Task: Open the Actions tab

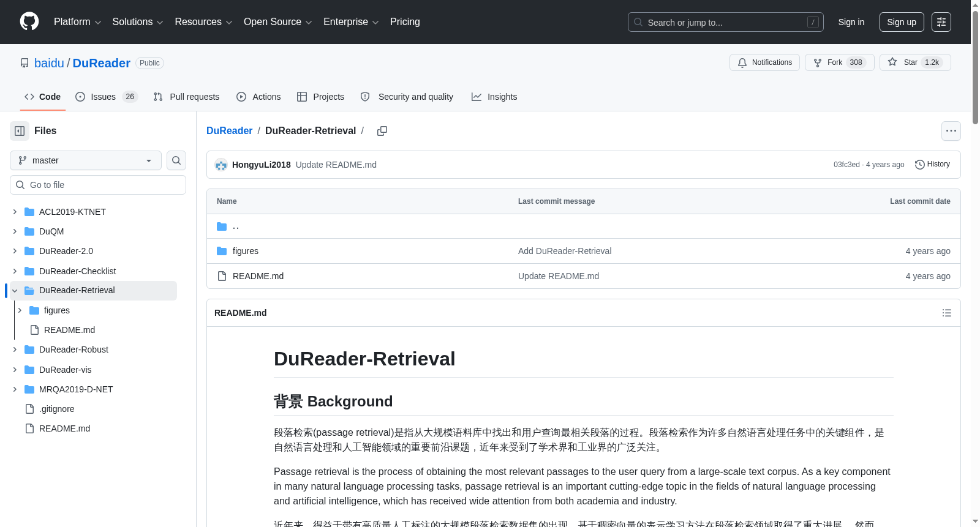Action: click(258, 97)
